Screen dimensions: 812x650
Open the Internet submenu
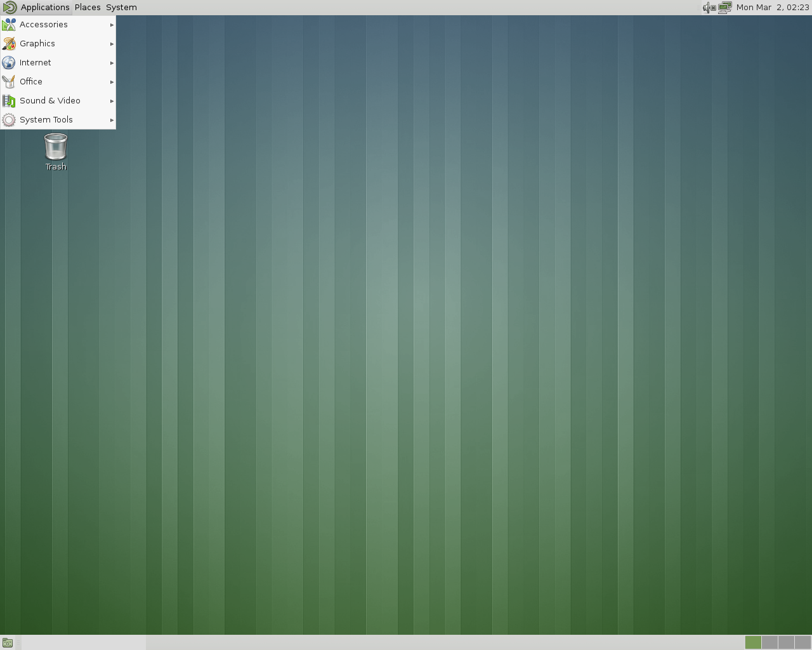(x=58, y=63)
